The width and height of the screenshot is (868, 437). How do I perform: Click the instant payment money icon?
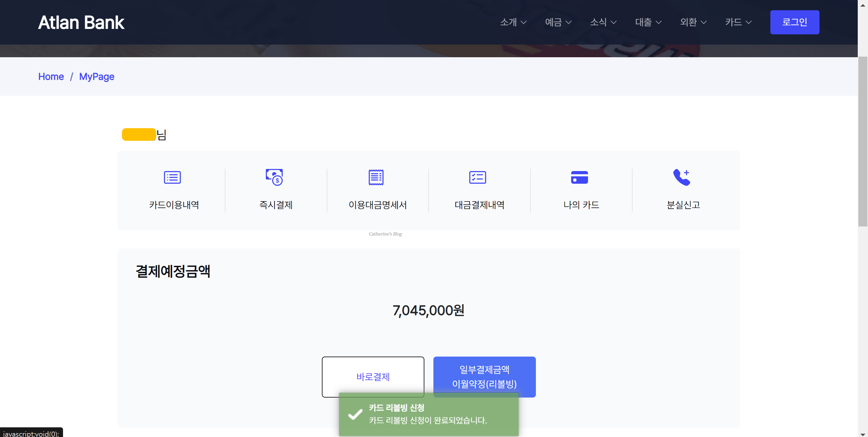click(274, 177)
